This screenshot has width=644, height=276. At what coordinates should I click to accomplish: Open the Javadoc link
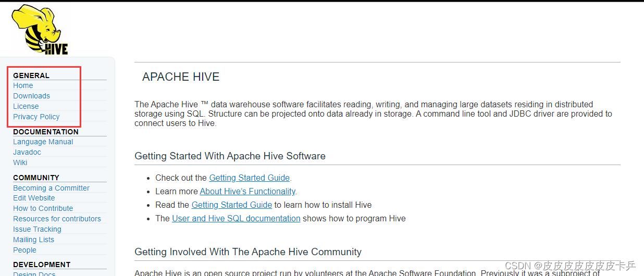[27, 152]
